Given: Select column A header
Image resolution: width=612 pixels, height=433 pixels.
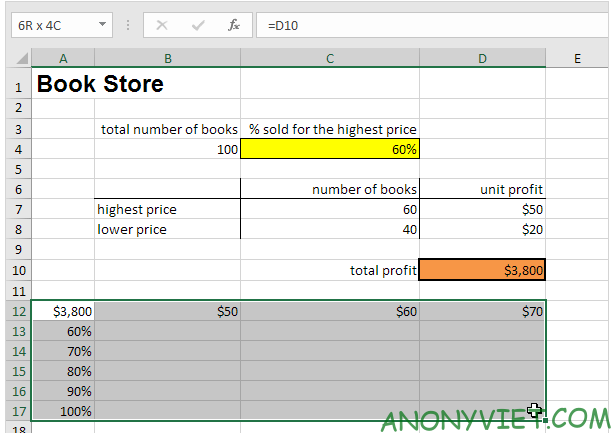Looking at the screenshot, I should coord(63,59).
